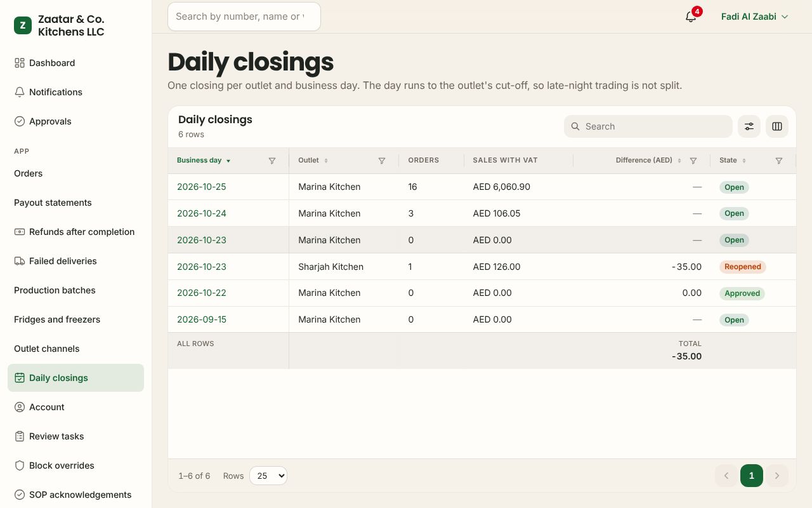Image resolution: width=812 pixels, height=508 pixels.
Task: Click the top global search field
Action: [x=244, y=17]
